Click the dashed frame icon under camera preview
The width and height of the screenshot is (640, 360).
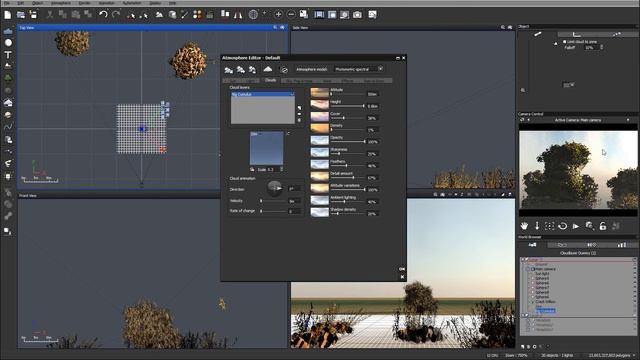pyautogui.click(x=550, y=226)
